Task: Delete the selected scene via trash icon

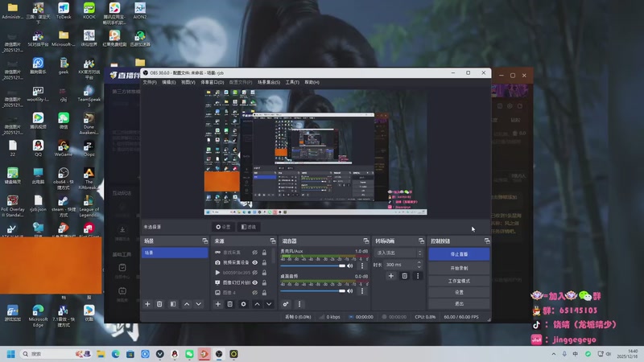Action: (x=159, y=304)
